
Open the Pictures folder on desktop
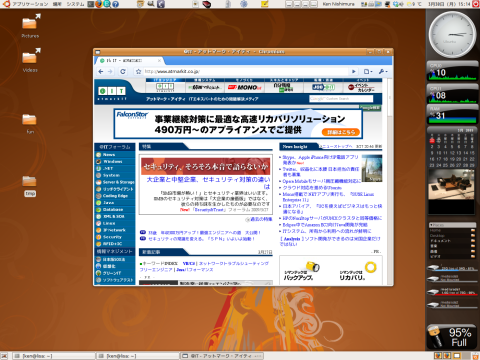[x=30, y=24]
